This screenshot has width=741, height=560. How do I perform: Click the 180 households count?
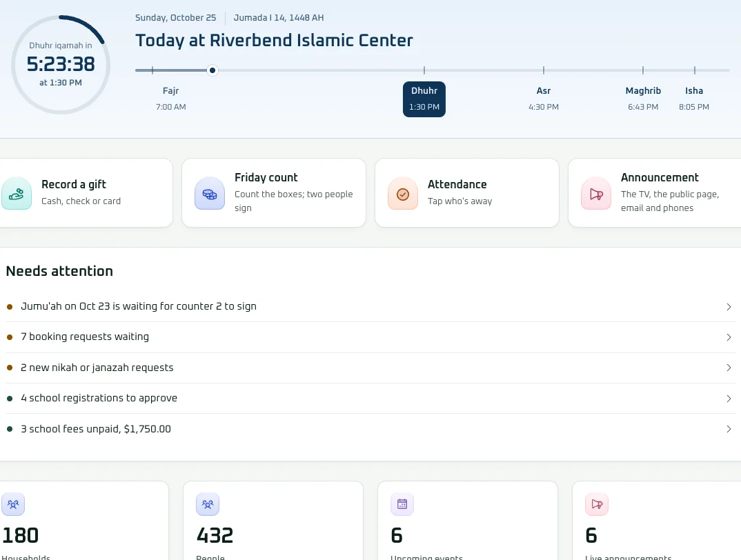point(20,535)
